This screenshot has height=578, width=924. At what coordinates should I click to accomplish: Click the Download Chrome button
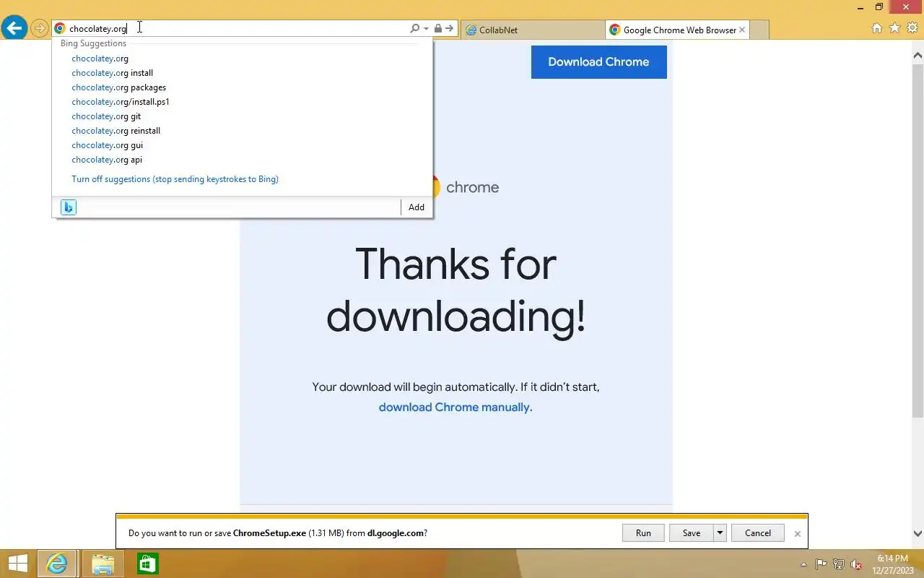pyautogui.click(x=598, y=62)
